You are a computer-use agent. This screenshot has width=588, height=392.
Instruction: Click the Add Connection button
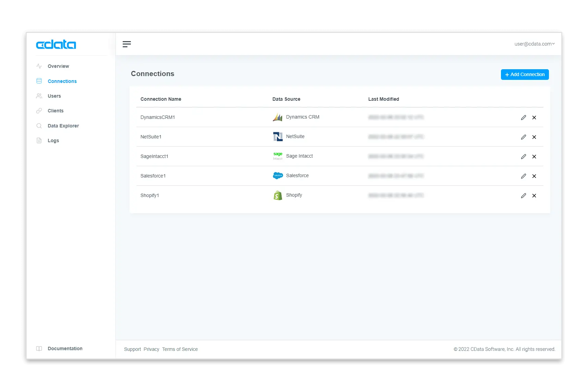pyautogui.click(x=525, y=74)
